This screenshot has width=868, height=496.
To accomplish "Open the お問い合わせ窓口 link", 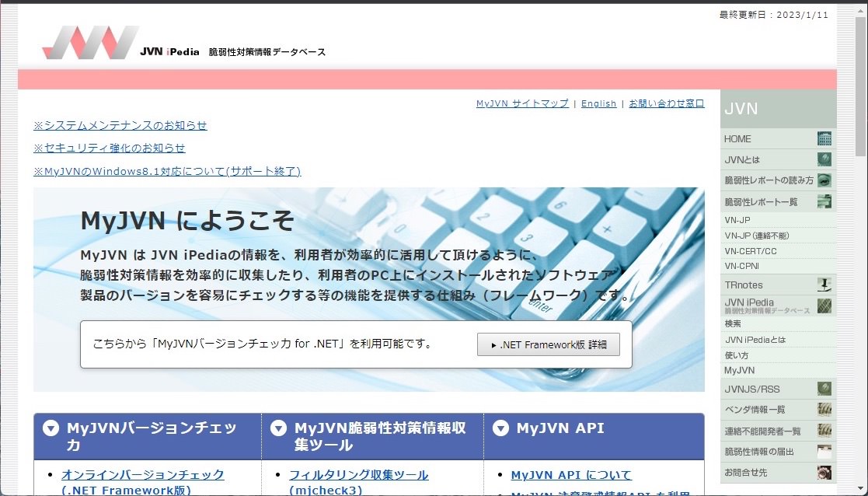I will (x=667, y=103).
